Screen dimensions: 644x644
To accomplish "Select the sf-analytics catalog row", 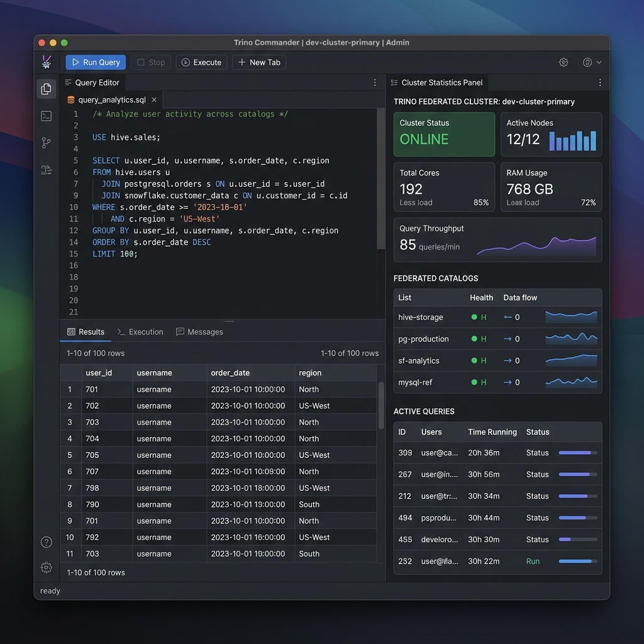I will (x=498, y=360).
